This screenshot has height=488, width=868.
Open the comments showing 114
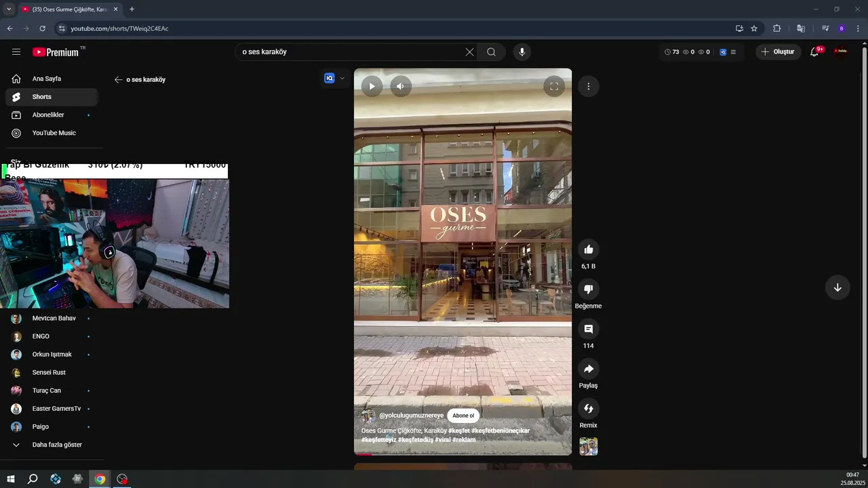(x=589, y=329)
